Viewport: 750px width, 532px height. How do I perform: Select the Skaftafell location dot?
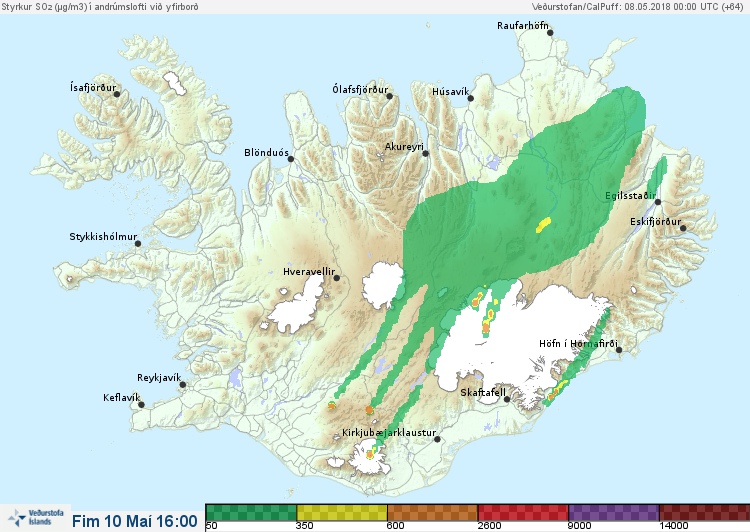point(507,399)
